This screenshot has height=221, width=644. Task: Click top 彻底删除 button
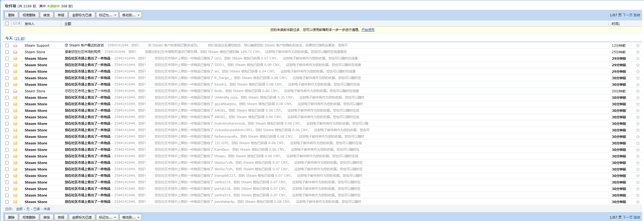click(29, 15)
